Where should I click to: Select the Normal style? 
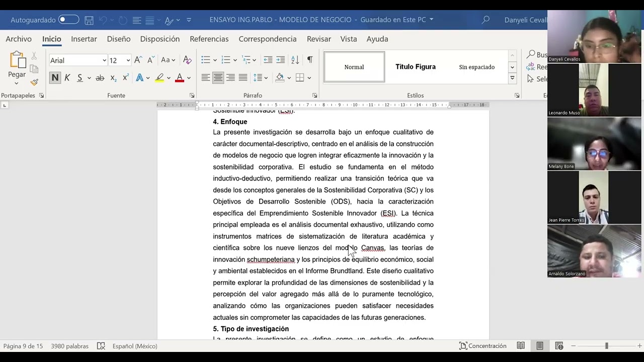click(x=354, y=67)
